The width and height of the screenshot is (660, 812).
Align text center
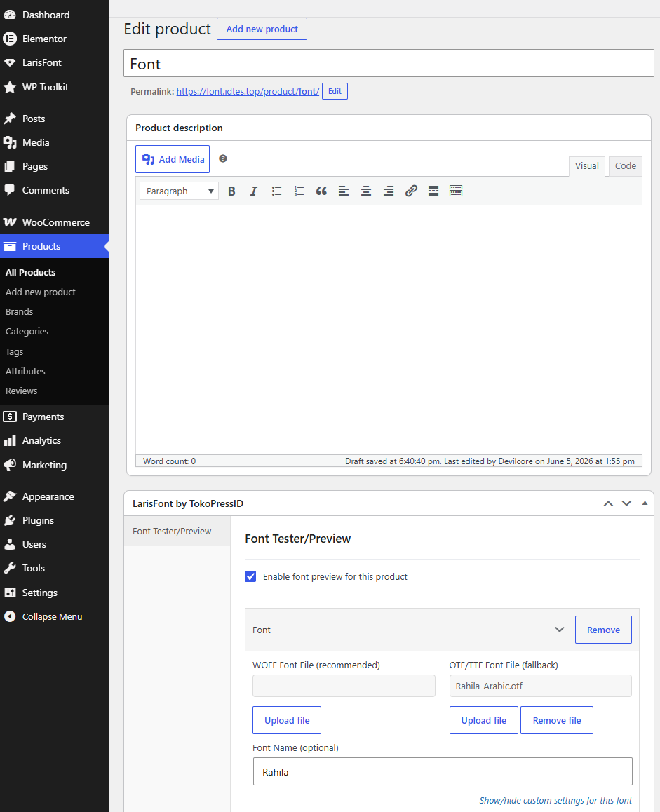(x=366, y=191)
